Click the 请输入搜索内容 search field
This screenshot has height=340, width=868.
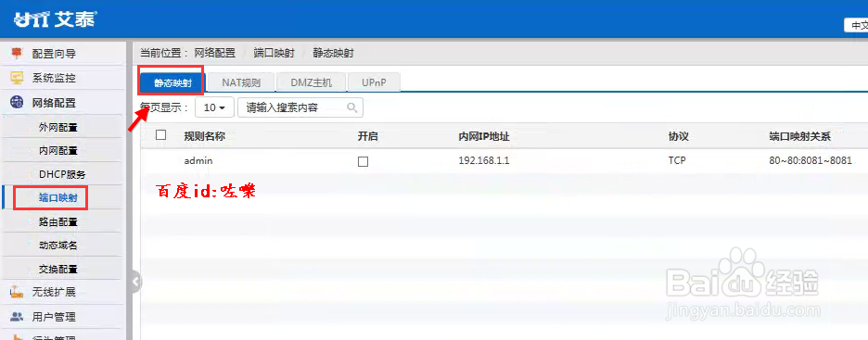300,107
